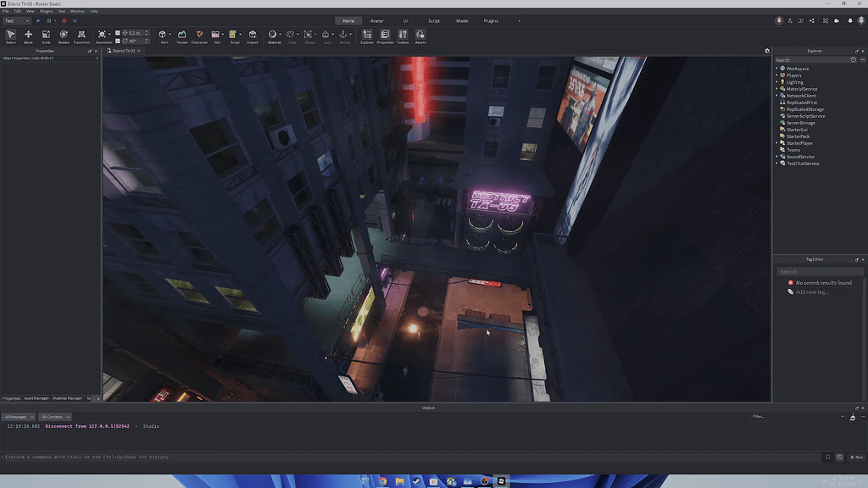Click the command bar history icon
The height and width of the screenshot is (488, 868).
click(x=840, y=457)
